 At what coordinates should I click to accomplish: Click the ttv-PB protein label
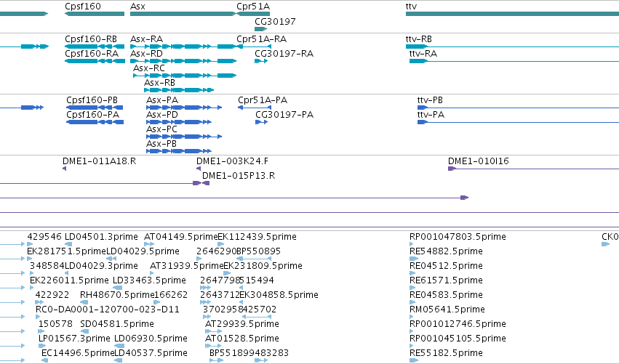pyautogui.click(x=430, y=100)
